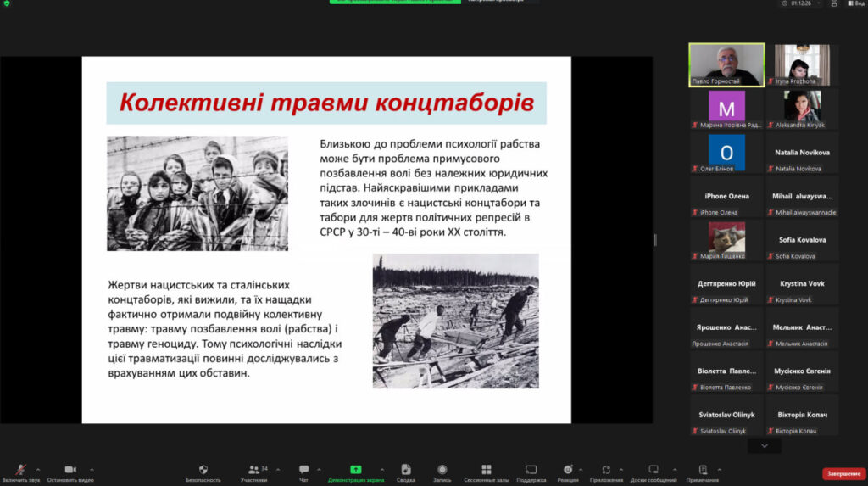Click the Сводка summary icon
Image resolution: width=868 pixels, height=486 pixels.
tap(406, 470)
